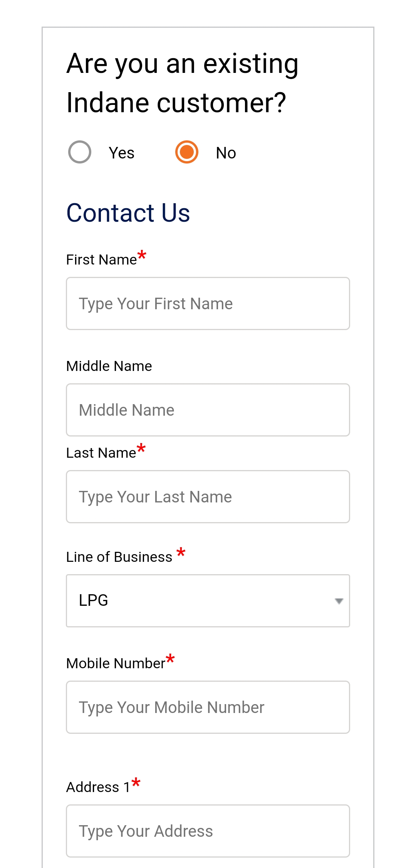The width and height of the screenshot is (416, 868).
Task: Select the Yes radio button
Action: point(80,152)
